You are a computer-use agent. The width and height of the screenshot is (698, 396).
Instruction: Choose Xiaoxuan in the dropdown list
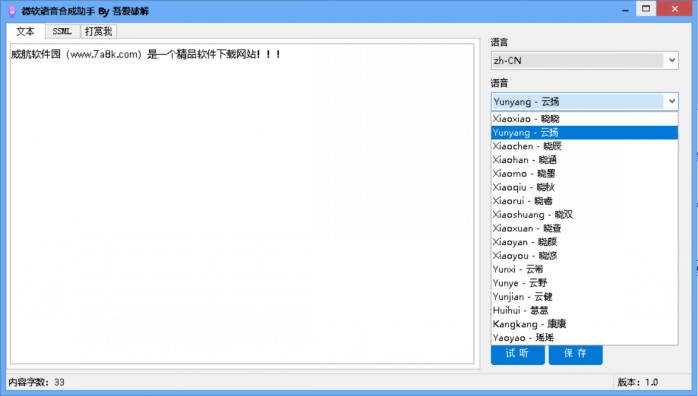584,228
